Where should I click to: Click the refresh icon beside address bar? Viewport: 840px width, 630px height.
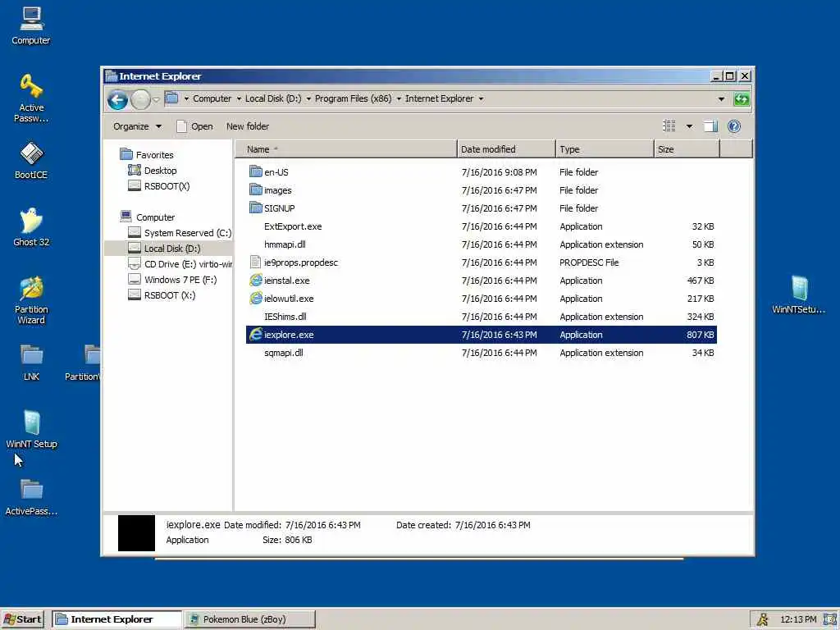tap(742, 99)
